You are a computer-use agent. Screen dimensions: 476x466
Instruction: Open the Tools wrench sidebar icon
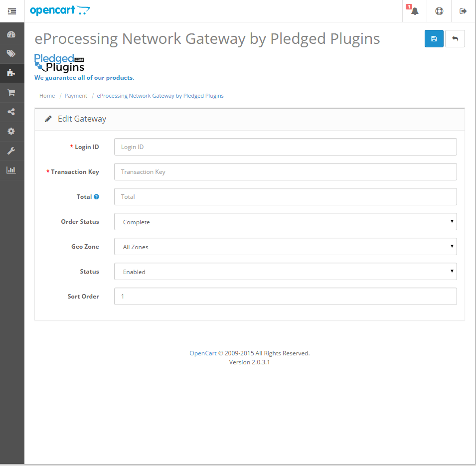click(x=11, y=151)
